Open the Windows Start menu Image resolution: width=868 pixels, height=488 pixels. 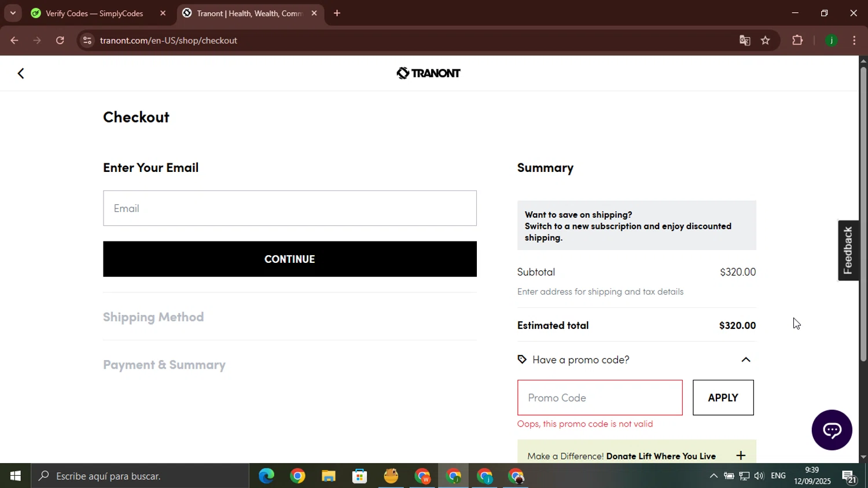click(x=16, y=476)
